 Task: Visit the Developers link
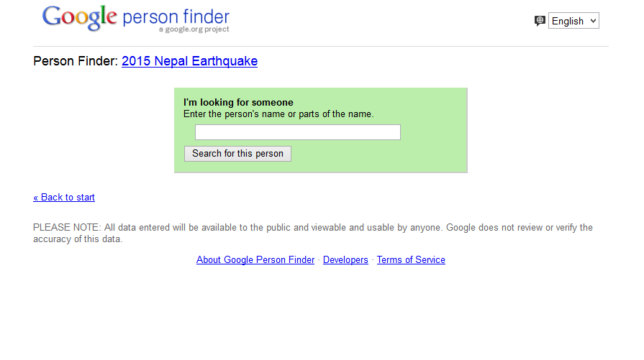pyautogui.click(x=345, y=260)
